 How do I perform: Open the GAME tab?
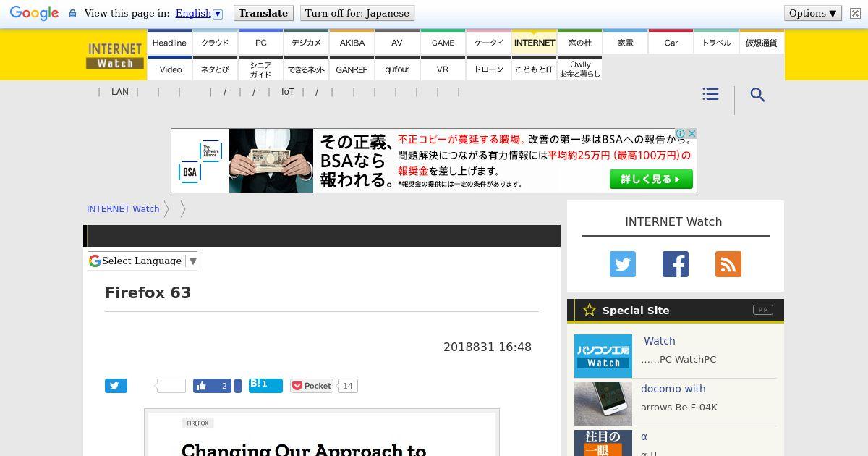[x=443, y=43]
